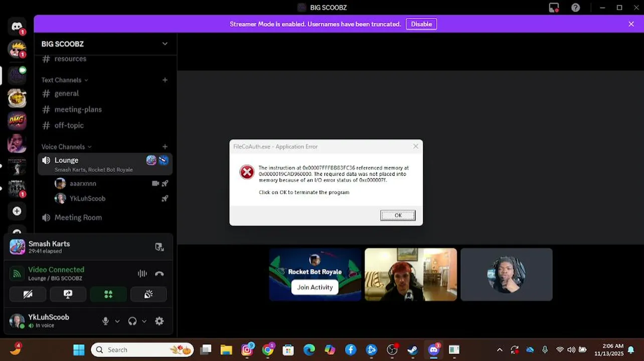Mute the microphone in user panel
Screen dimensions: 644x361
coord(105,321)
